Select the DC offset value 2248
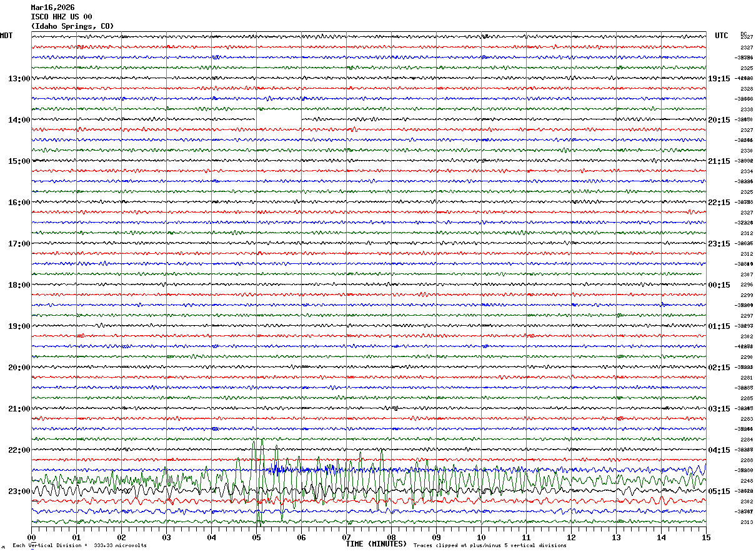The image size is (756, 554). click(x=746, y=481)
